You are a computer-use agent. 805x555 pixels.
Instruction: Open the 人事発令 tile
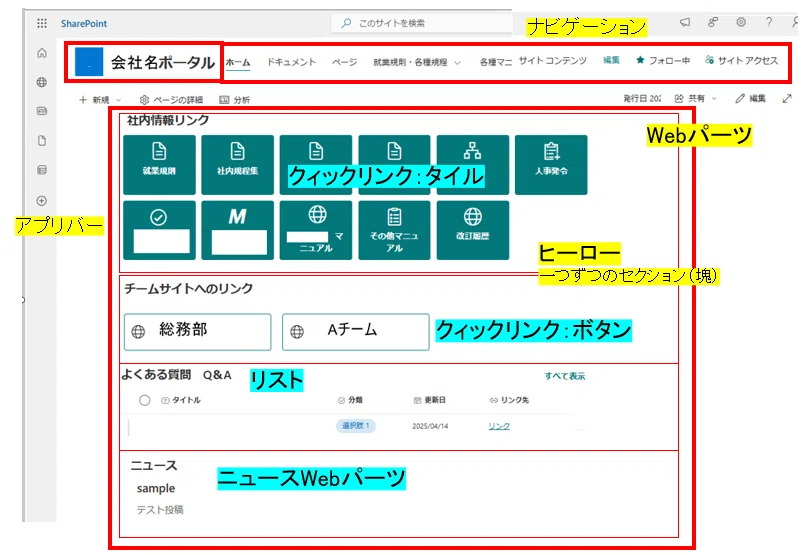(551, 165)
